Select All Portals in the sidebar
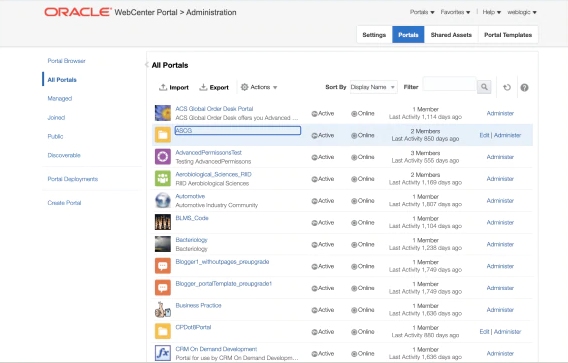568x363 pixels. (x=62, y=80)
